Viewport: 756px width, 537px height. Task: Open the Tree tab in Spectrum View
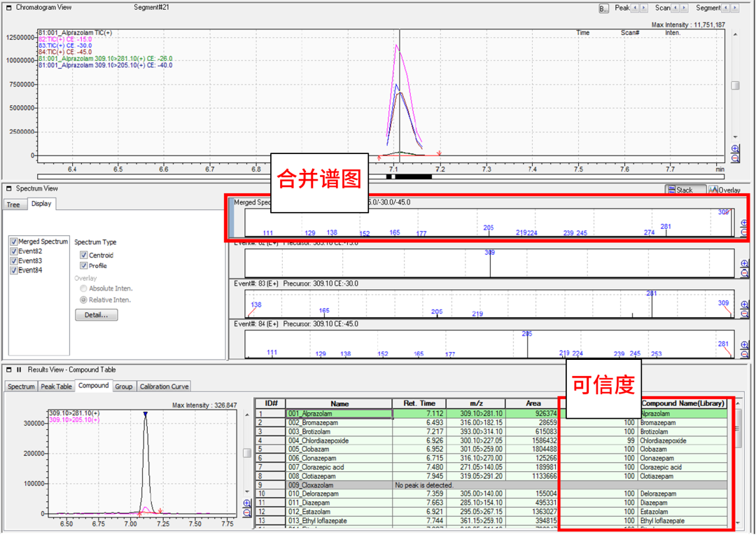pyautogui.click(x=13, y=204)
